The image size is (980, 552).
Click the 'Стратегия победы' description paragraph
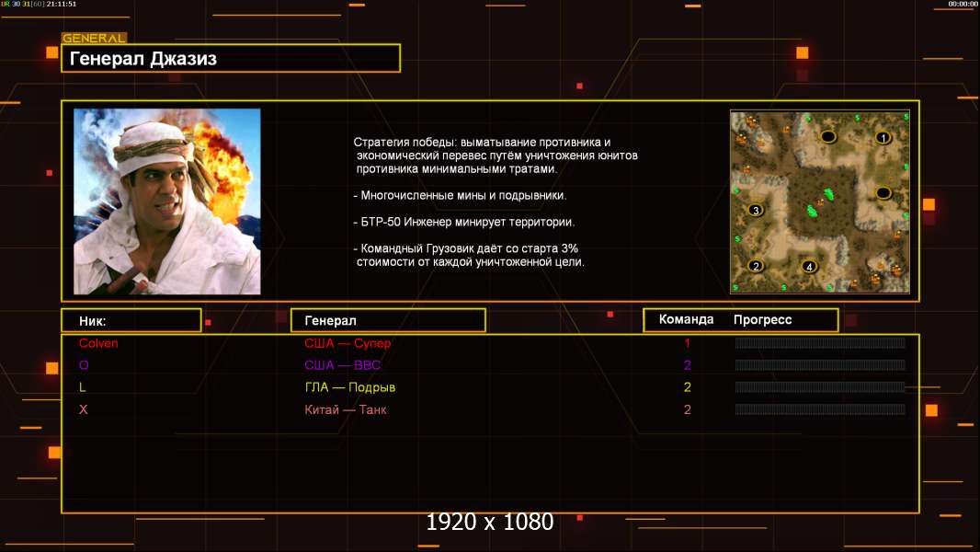(x=496, y=155)
